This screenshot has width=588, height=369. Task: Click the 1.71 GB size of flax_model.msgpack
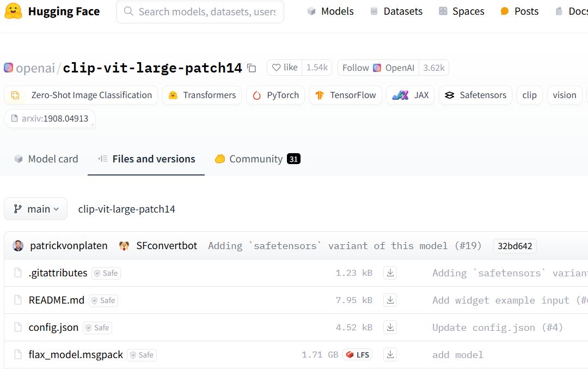tap(320, 355)
